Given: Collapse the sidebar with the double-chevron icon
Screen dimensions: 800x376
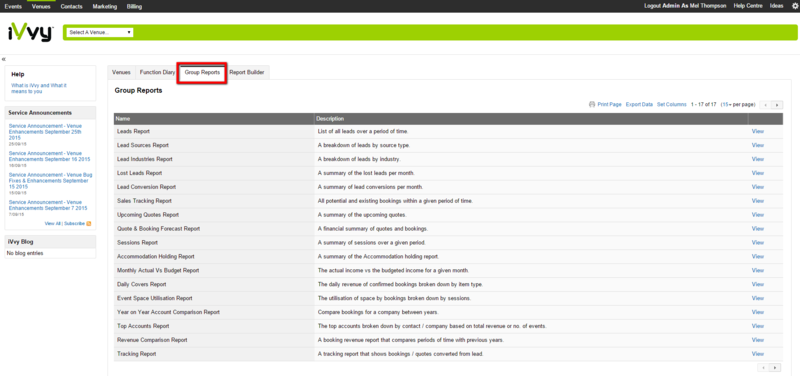Looking at the screenshot, I should click(x=4, y=59).
